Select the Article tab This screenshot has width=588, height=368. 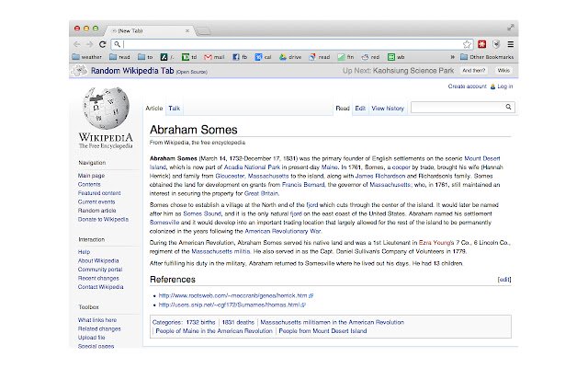pos(153,109)
